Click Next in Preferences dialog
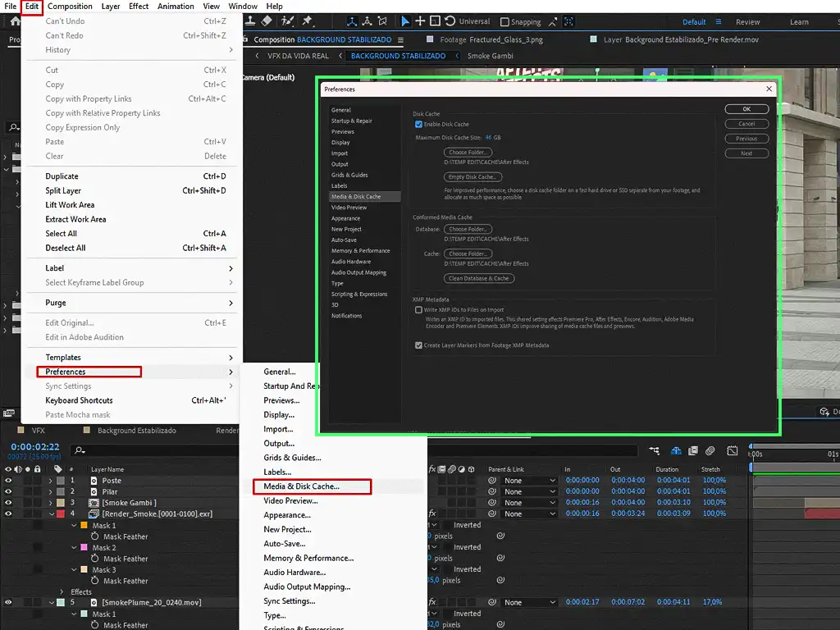The image size is (840, 630). (x=746, y=153)
